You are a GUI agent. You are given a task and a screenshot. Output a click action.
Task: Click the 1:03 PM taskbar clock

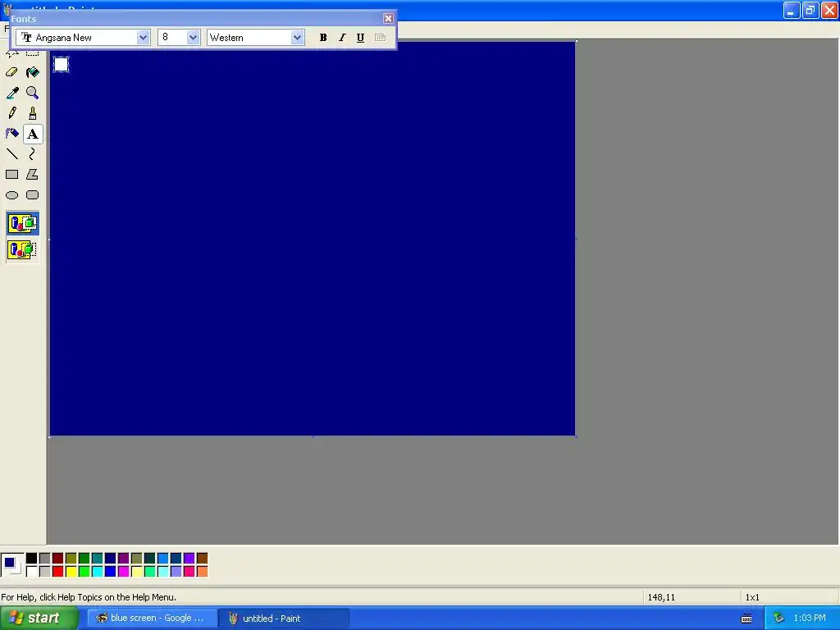pyautogui.click(x=810, y=619)
